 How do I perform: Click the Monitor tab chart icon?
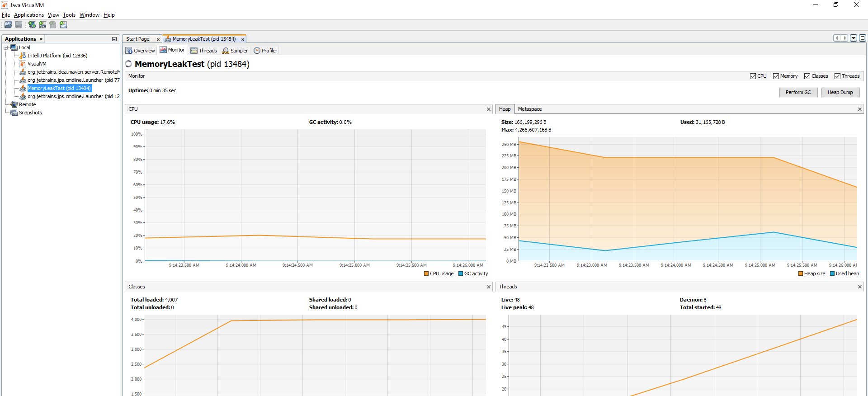click(x=163, y=50)
